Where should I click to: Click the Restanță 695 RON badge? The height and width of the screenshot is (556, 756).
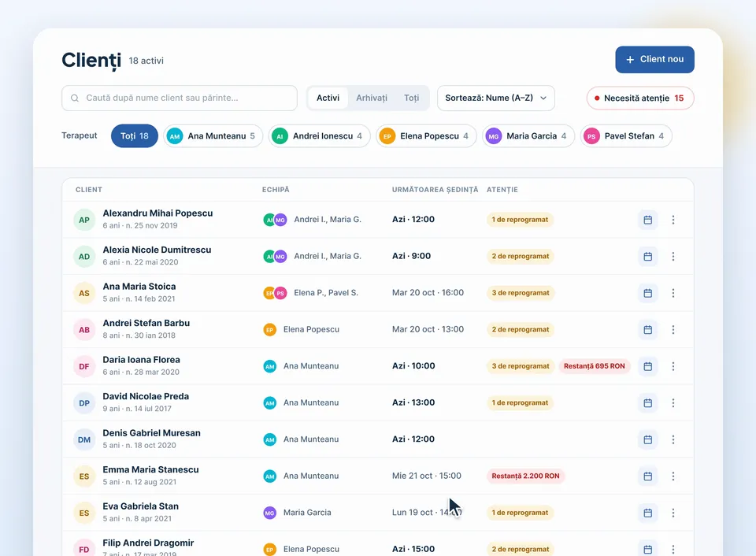click(595, 366)
